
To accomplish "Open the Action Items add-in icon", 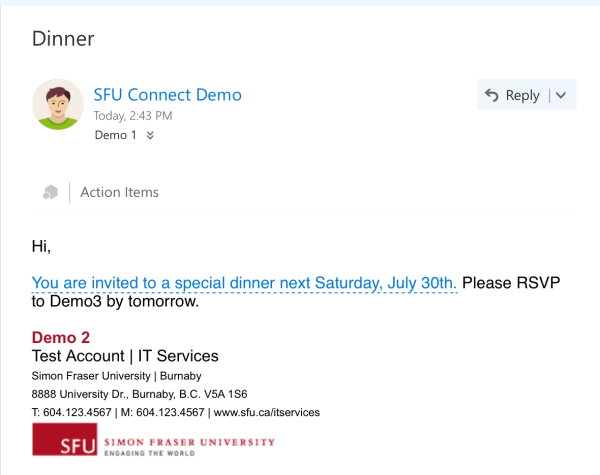I will tap(50, 192).
